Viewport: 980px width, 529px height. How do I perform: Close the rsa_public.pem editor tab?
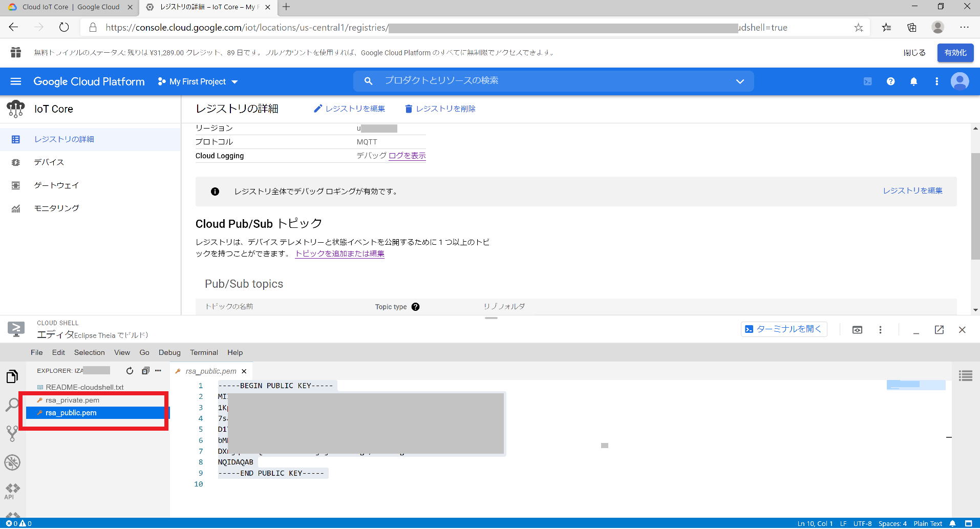coord(244,371)
